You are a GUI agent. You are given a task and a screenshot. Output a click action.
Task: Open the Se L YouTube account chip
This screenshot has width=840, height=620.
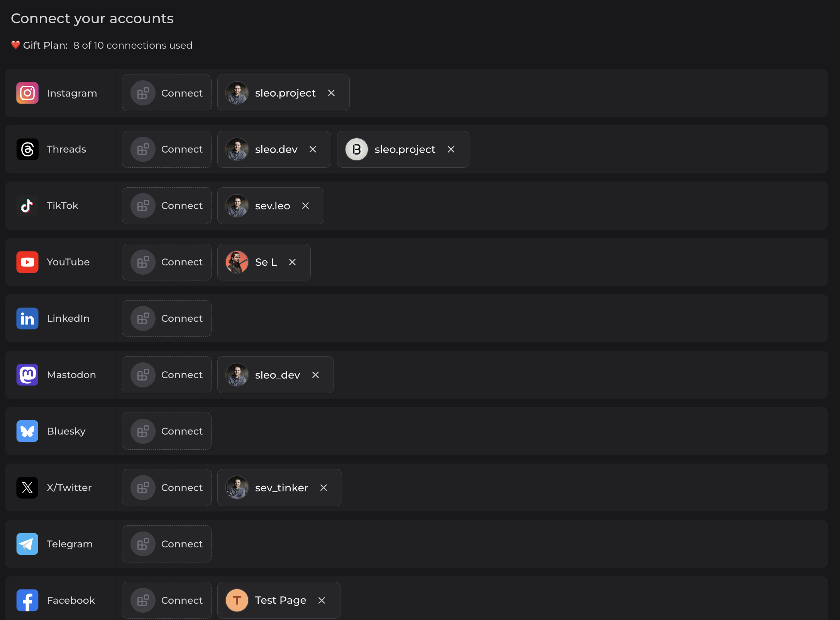264,262
